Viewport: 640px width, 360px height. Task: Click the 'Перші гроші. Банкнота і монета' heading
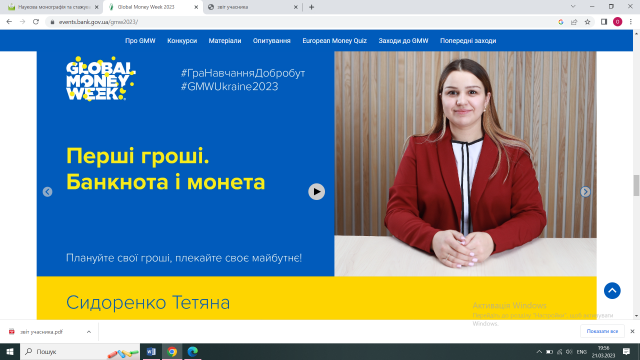[x=165, y=169]
